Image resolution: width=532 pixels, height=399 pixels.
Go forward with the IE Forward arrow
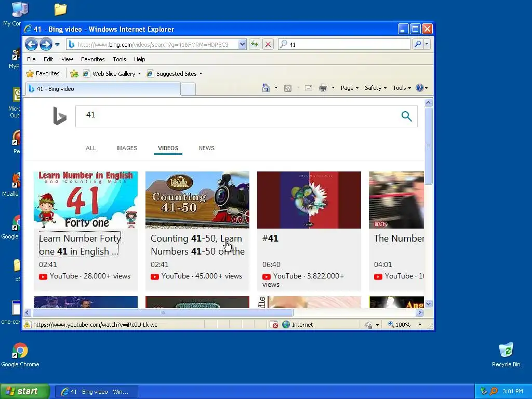[x=46, y=44]
